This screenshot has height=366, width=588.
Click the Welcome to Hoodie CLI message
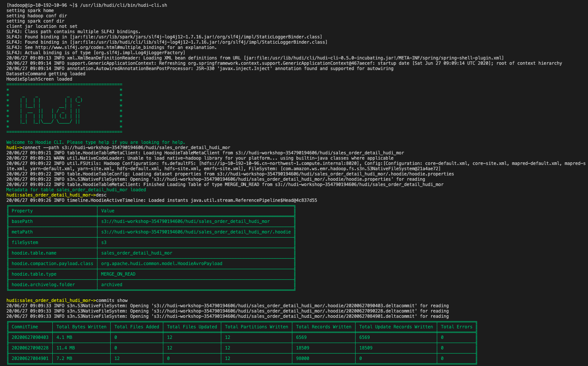coord(96,142)
